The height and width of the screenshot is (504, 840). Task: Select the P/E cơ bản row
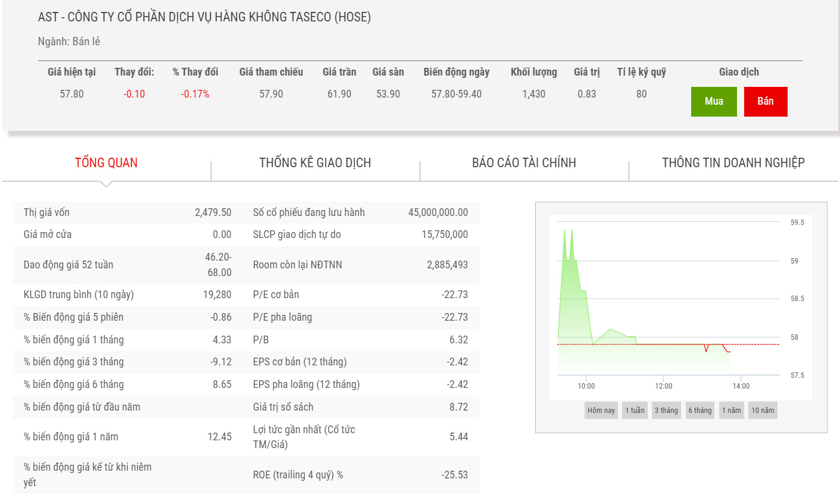[x=360, y=295]
